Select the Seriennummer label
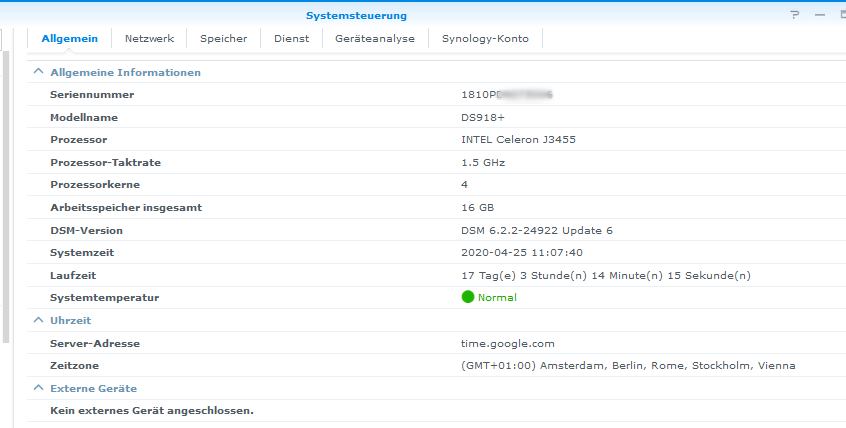 pos(92,94)
